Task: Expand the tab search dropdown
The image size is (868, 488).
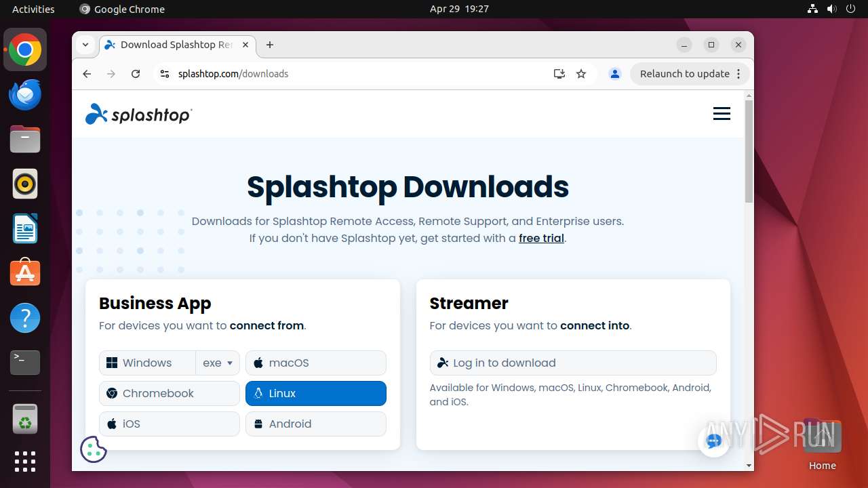Action: (x=85, y=45)
